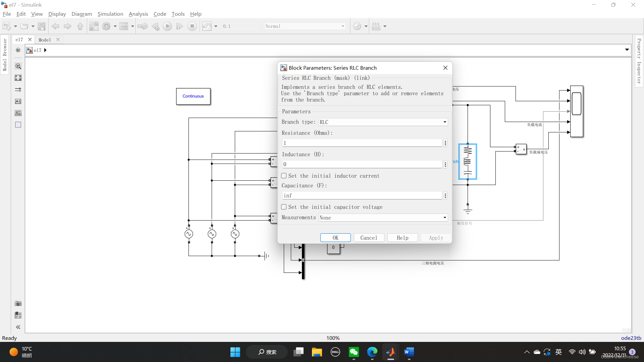This screenshot has width=644, height=362.
Task: Click the screenshot camera icon in palette
Action: click(x=18, y=303)
